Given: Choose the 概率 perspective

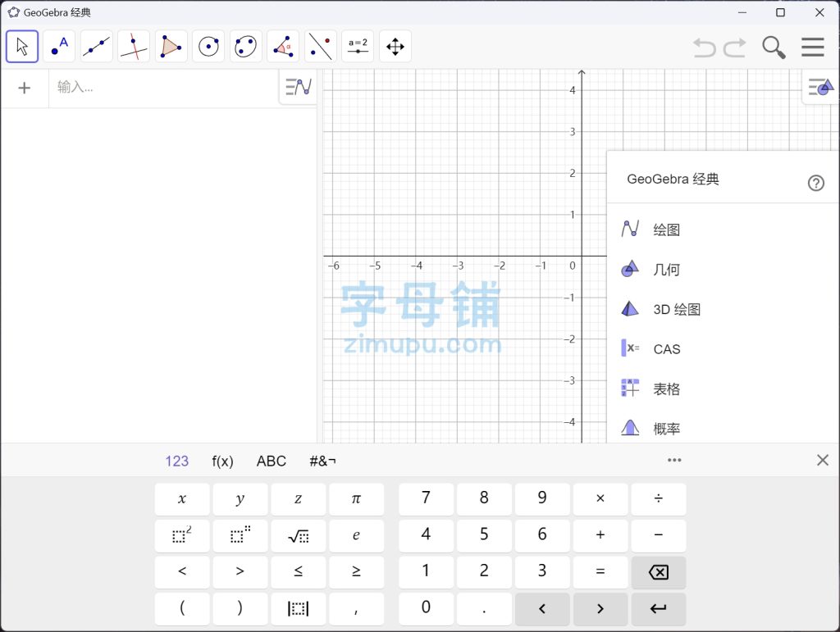Looking at the screenshot, I should point(724,428).
